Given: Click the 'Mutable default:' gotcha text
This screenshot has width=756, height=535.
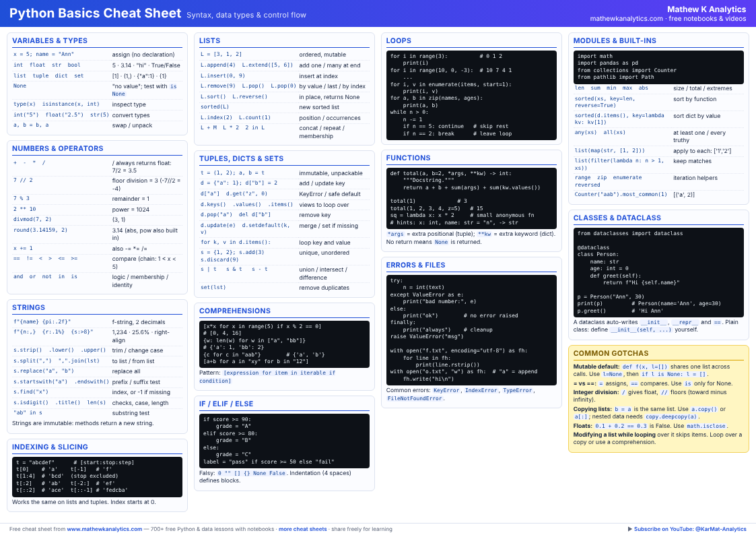Looking at the screenshot, I should tap(596, 367).
